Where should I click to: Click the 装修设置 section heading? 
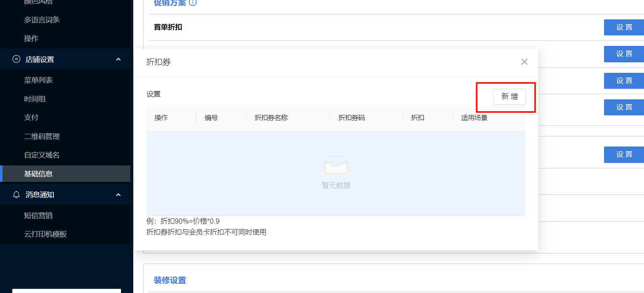click(x=170, y=280)
